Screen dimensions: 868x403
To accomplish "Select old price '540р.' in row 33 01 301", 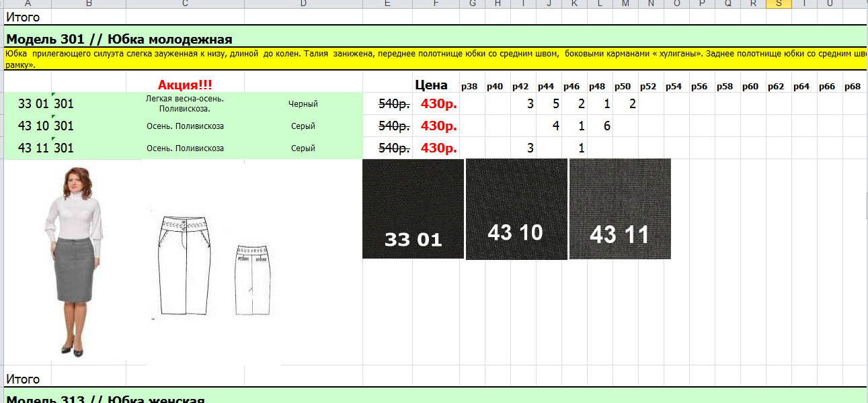I will (395, 104).
